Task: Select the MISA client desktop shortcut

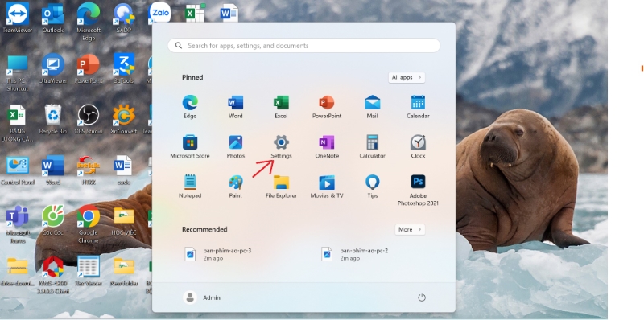Action: point(53,275)
